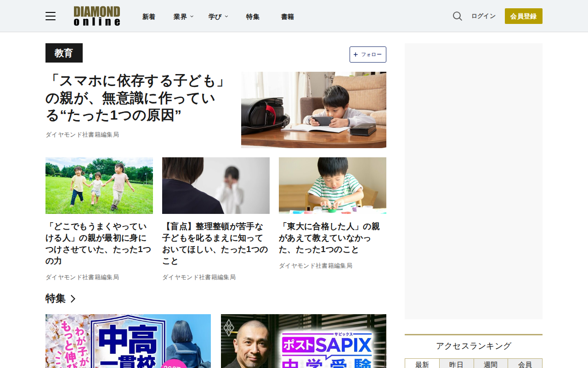588x368 pixels.
Task: Open the スマホに依存する子ども headline article
Action: tap(137, 98)
